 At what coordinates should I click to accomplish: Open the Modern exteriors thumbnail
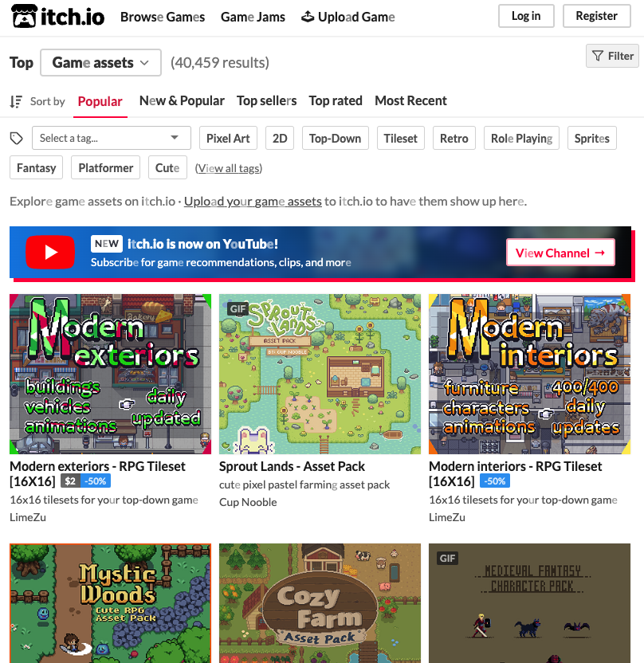pos(110,375)
